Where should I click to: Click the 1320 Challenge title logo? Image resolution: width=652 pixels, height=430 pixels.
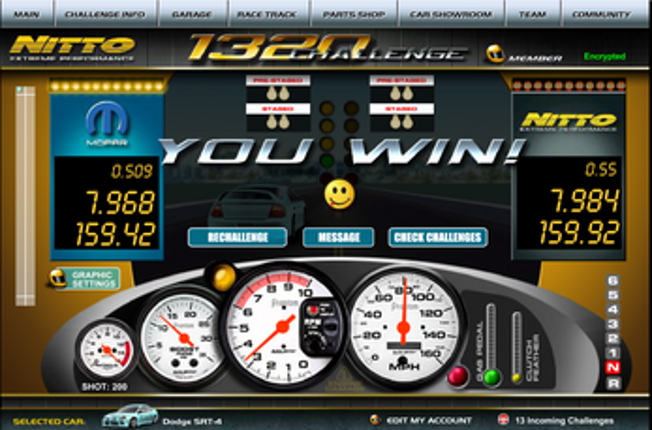[x=326, y=48]
